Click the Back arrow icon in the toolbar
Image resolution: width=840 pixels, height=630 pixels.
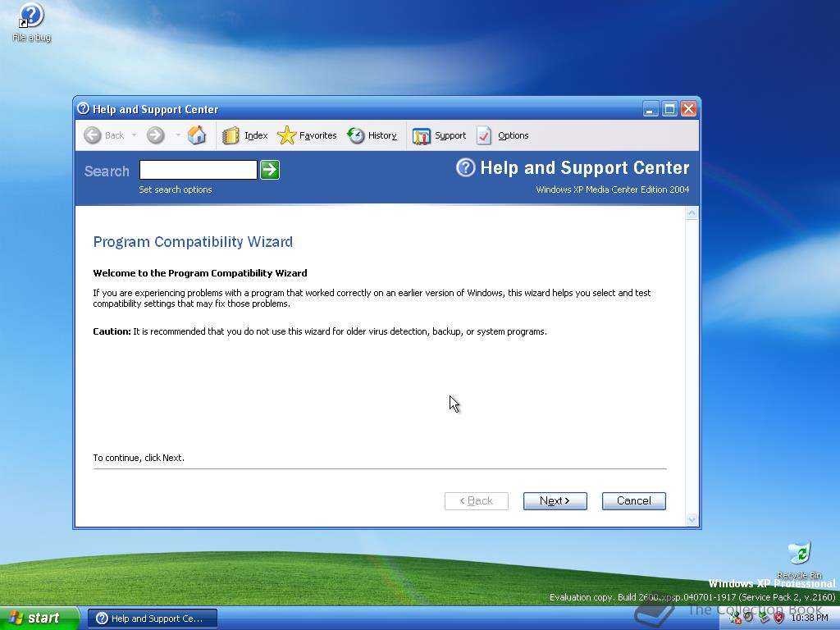(x=92, y=135)
